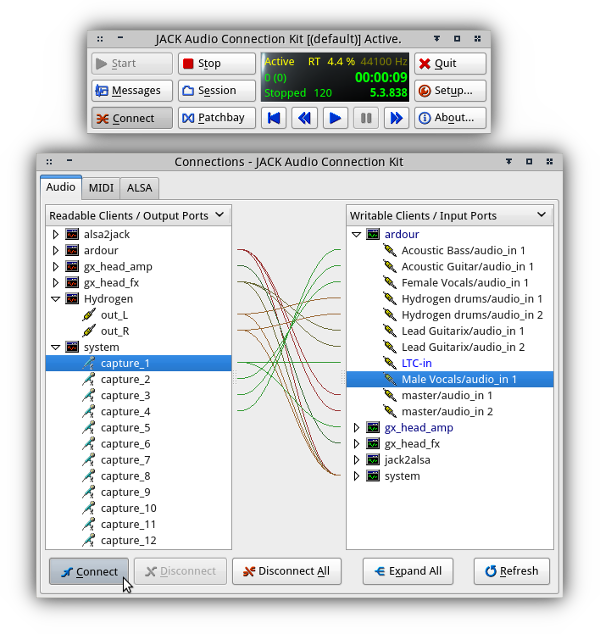Click the transport Play button
Image resolution: width=600 pixels, height=634 pixels.
pos(336,118)
